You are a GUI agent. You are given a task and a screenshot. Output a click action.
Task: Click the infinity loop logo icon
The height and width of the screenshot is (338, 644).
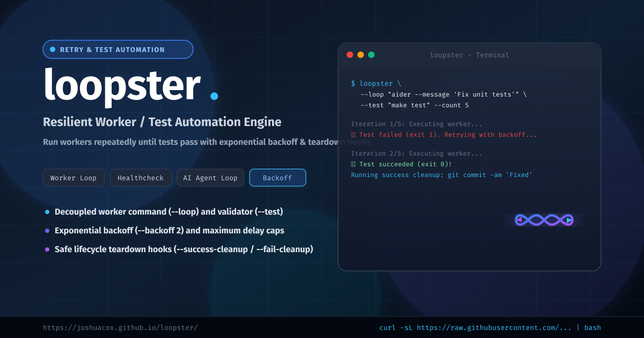click(544, 219)
